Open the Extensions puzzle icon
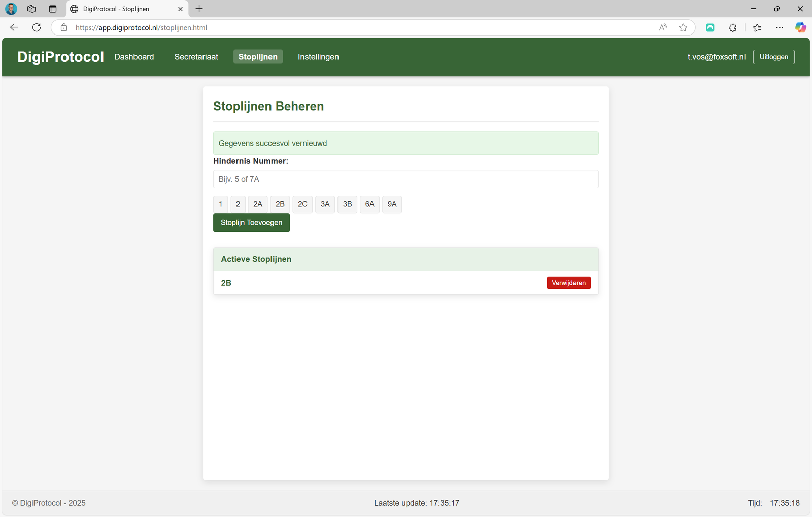The width and height of the screenshot is (812, 517). [732, 27]
